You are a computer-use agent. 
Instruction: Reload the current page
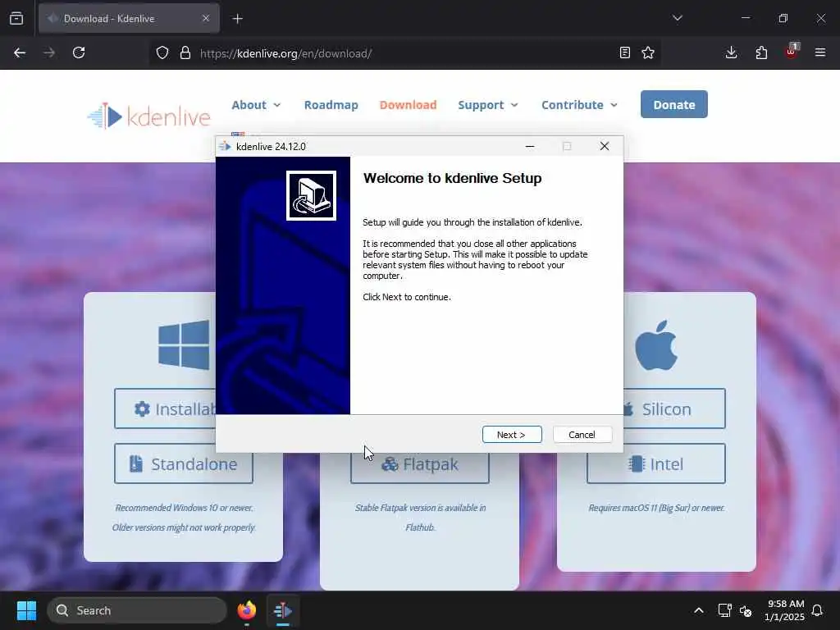pyautogui.click(x=79, y=52)
